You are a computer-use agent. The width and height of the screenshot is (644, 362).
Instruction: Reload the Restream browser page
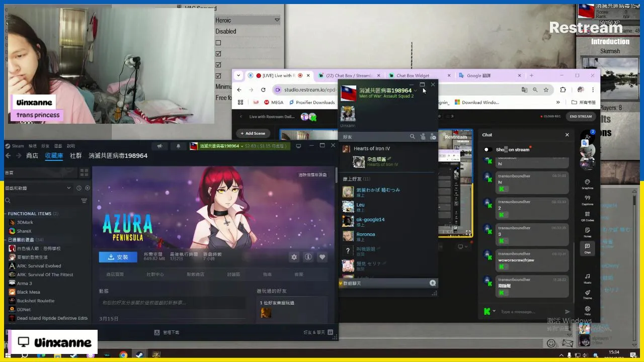coord(263,89)
